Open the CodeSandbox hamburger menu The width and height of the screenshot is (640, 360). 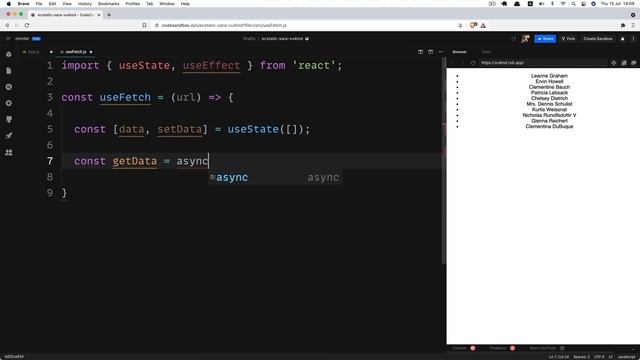[x=8, y=38]
